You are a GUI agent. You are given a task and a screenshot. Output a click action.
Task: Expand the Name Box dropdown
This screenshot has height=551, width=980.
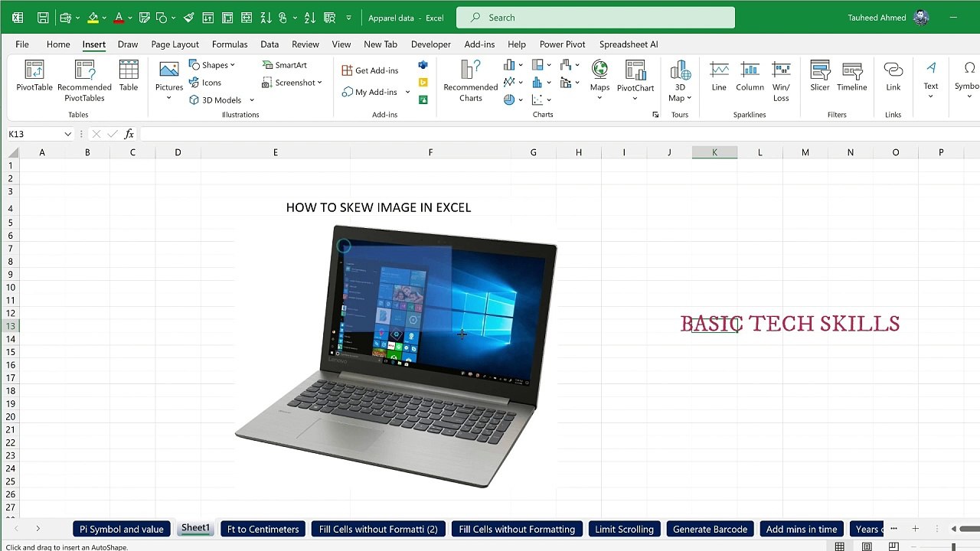[67, 134]
